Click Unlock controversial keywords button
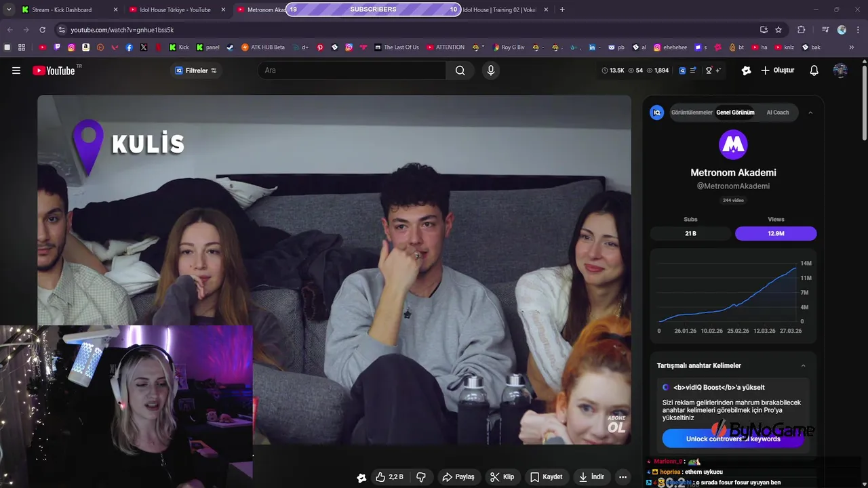Screen dimensions: 868x488 (x=733, y=439)
